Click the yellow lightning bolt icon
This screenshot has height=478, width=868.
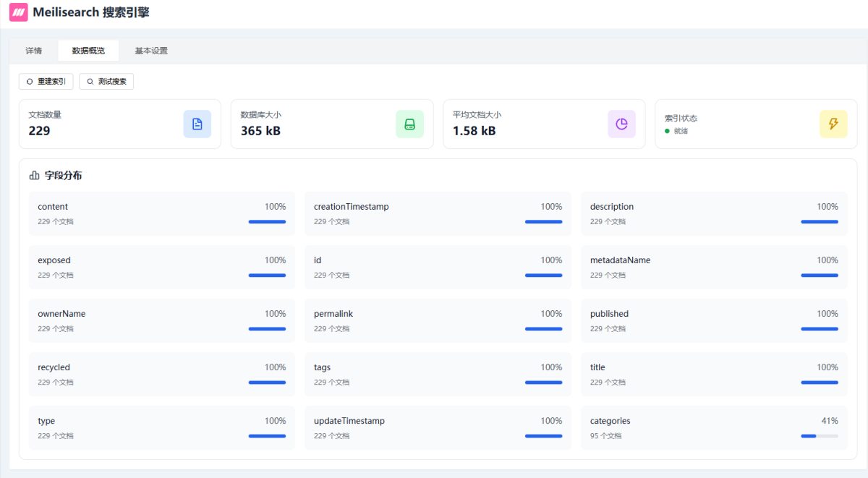pos(833,124)
